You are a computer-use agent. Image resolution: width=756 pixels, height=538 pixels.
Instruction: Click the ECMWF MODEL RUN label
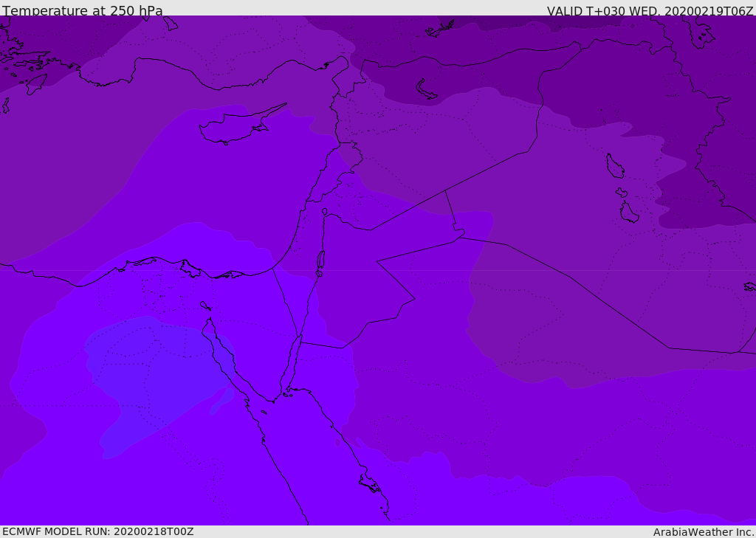97,531
